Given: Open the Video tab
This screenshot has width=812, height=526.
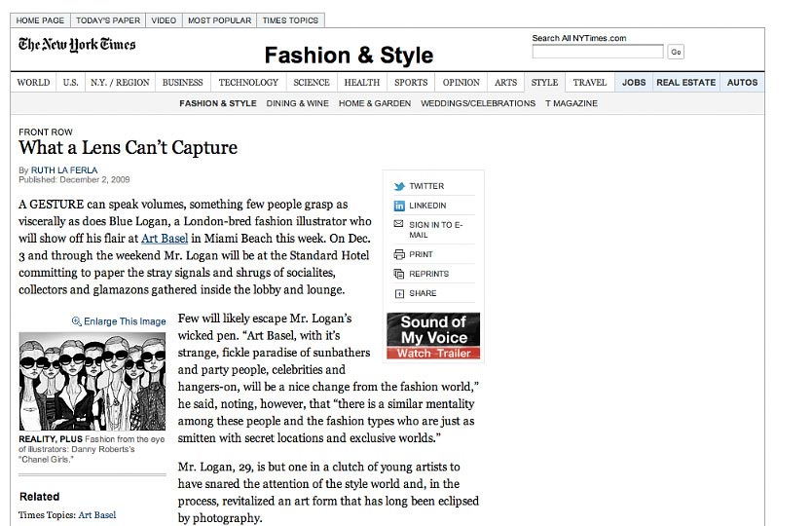Looking at the screenshot, I should pyautogui.click(x=164, y=20).
